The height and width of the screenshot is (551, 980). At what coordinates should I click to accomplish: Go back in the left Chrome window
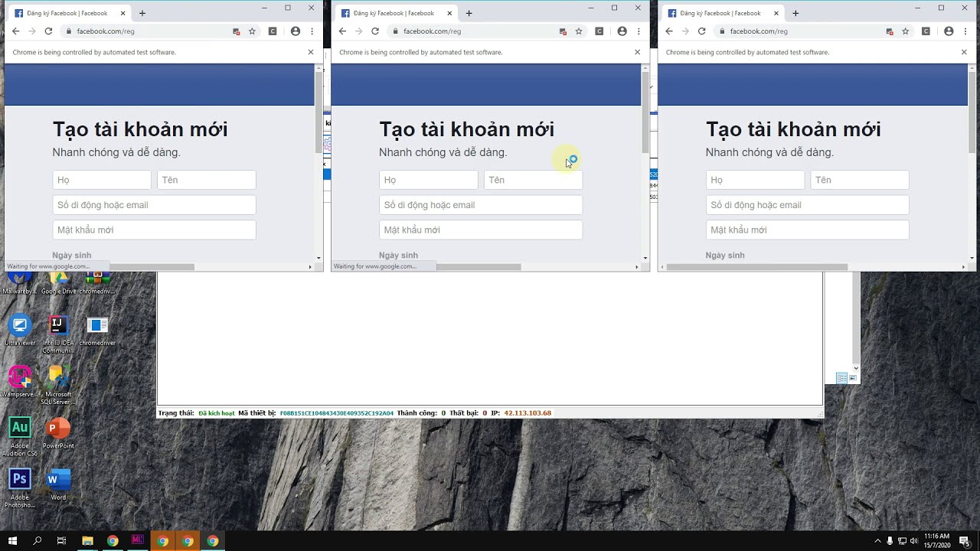click(x=15, y=31)
